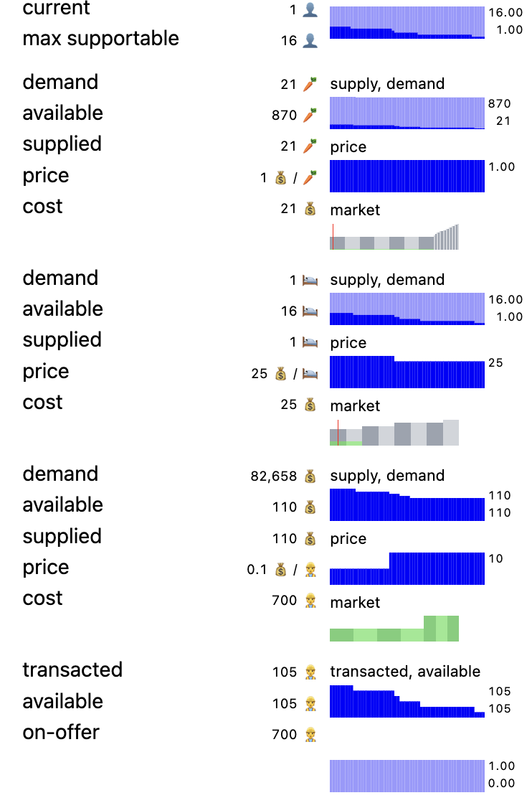Click the worker icon beside cost 700
Screen dimensions: 532x808
(x=310, y=601)
